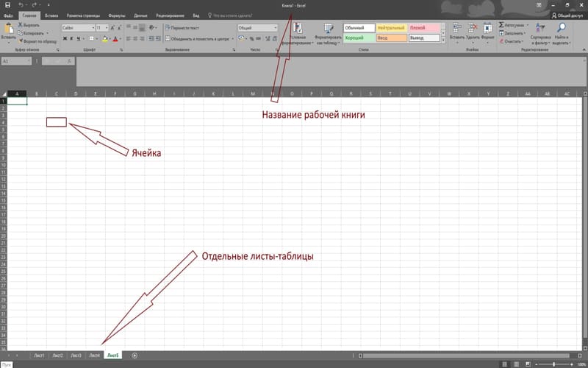588x368 pixels.
Task: Collapse the ribbon with the up arrow
Action: (584, 49)
